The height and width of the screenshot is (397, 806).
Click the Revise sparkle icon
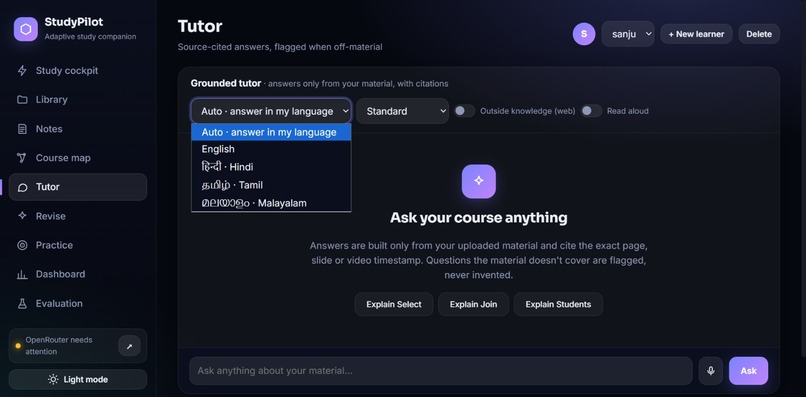point(22,216)
